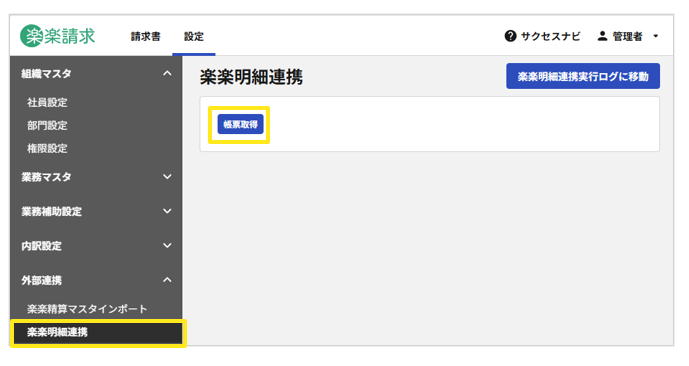Image resolution: width=689 pixels, height=366 pixels.
Task: Click the 業務補助設定 sidebar heading
Action: 51,212
